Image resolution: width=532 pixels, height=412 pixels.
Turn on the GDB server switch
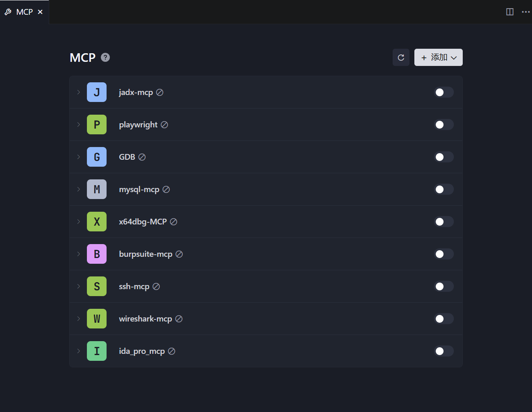(444, 157)
